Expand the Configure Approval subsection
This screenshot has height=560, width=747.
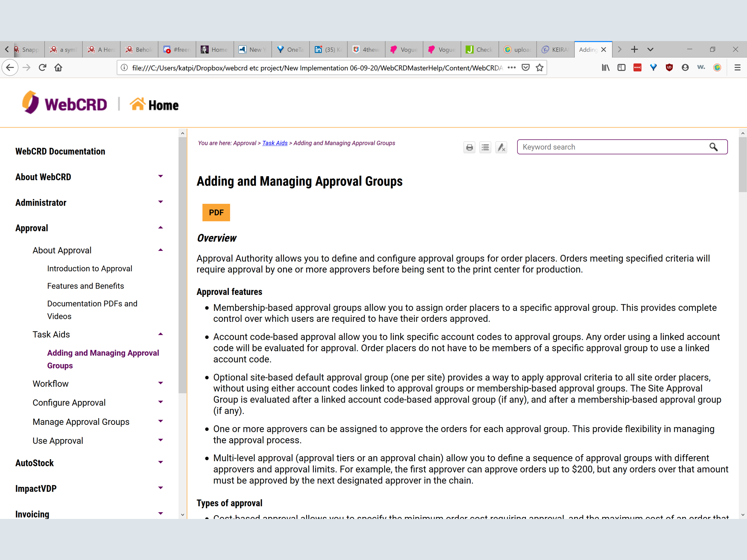[x=161, y=402]
